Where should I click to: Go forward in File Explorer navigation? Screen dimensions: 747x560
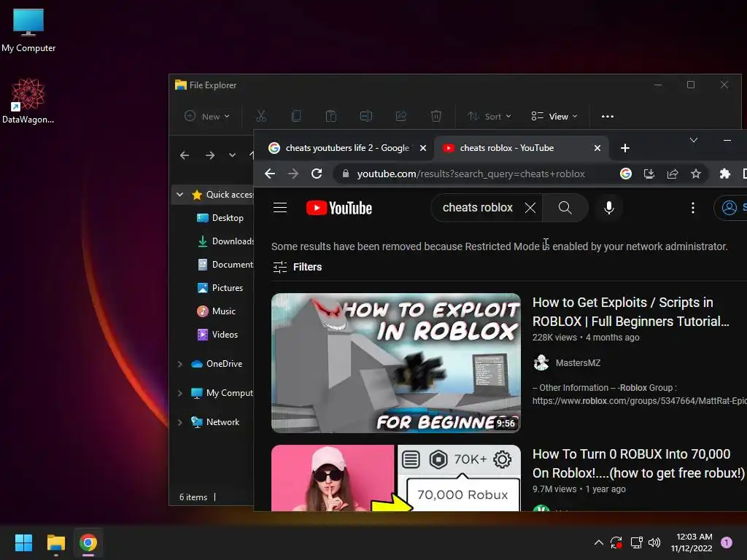(x=209, y=155)
